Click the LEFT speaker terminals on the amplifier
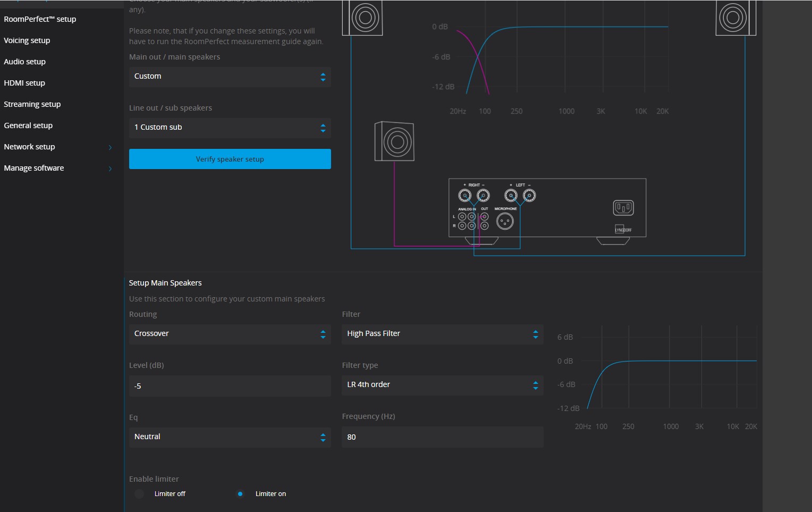812x512 pixels. point(520,196)
